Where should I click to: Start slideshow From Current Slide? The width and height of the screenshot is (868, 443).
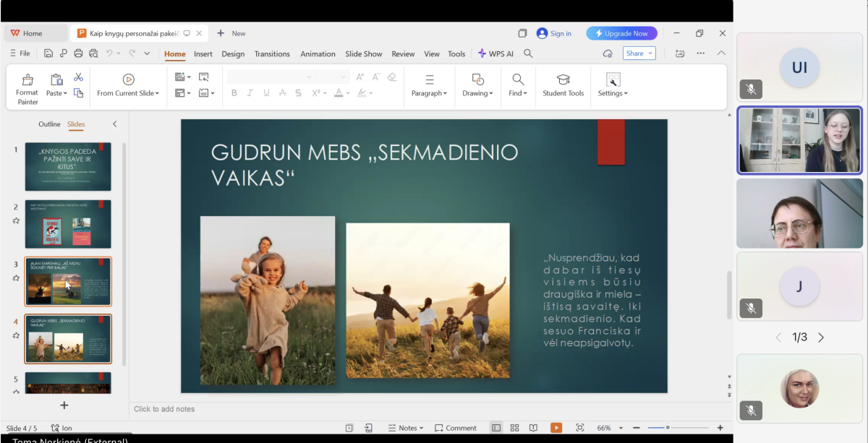(128, 85)
